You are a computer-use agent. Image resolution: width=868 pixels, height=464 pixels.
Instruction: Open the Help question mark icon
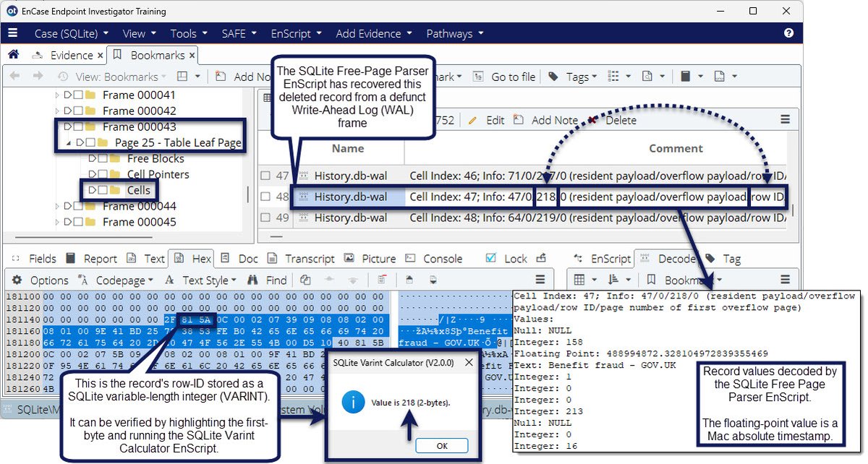[x=788, y=33]
